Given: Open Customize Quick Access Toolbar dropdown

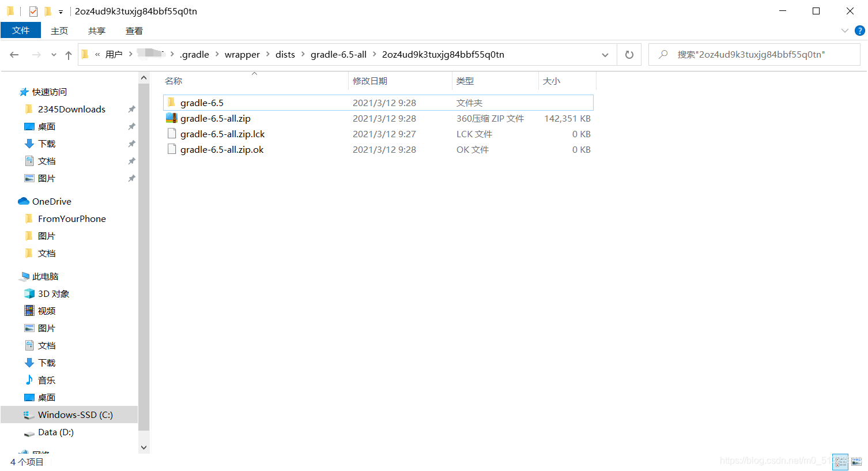Looking at the screenshot, I should click(x=61, y=12).
